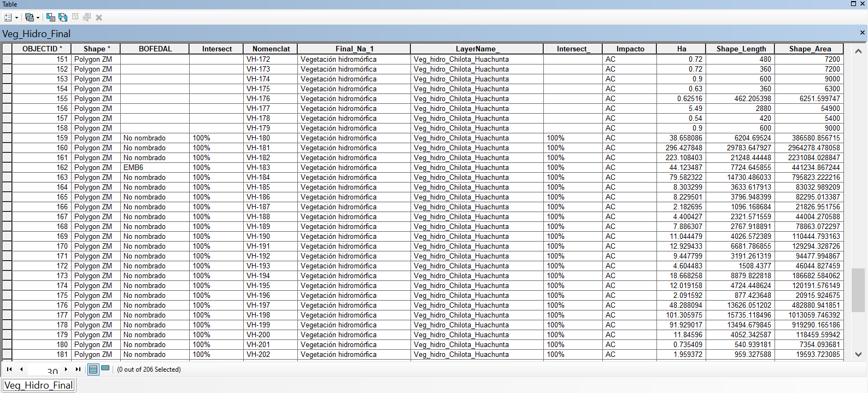Click the vertical scrollbar thumb
The width and height of the screenshot is (868, 393).
point(858,290)
